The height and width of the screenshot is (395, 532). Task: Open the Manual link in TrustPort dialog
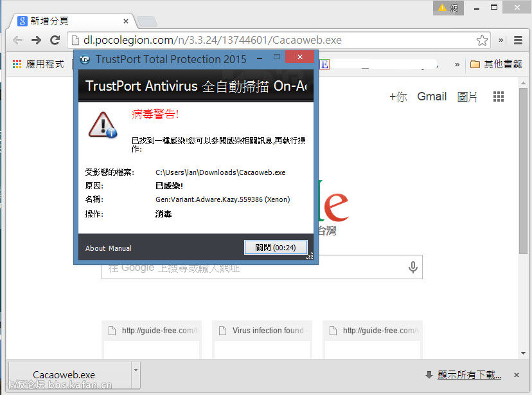[x=120, y=248]
